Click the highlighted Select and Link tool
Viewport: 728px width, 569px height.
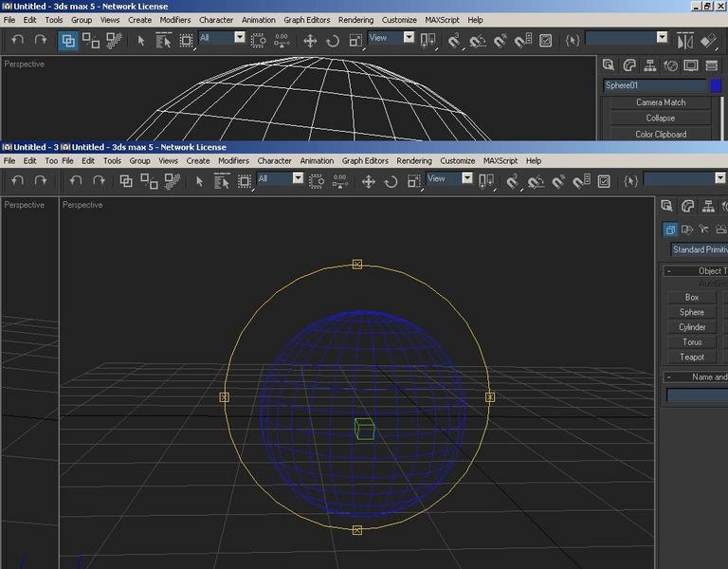[x=68, y=41]
